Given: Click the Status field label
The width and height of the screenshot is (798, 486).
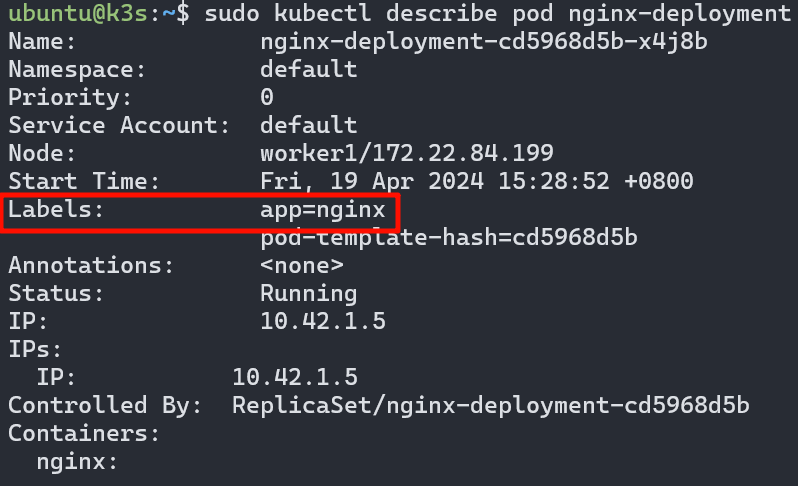Looking at the screenshot, I should [56, 294].
